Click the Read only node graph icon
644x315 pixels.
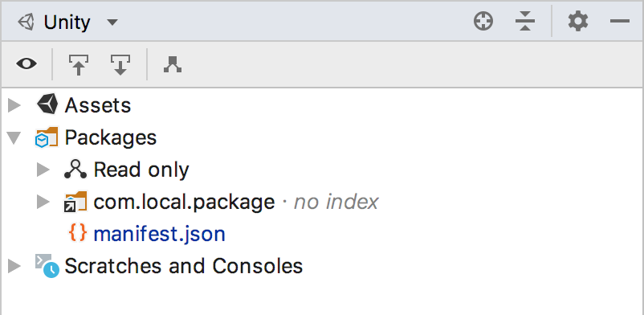tap(75, 170)
